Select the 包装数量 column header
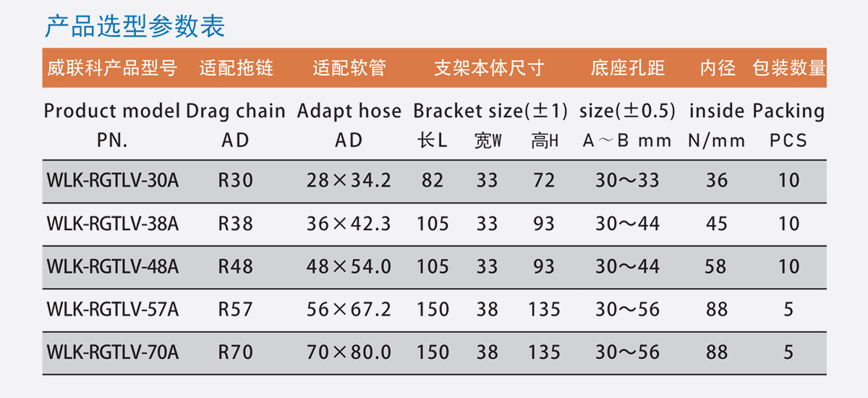 788,69
